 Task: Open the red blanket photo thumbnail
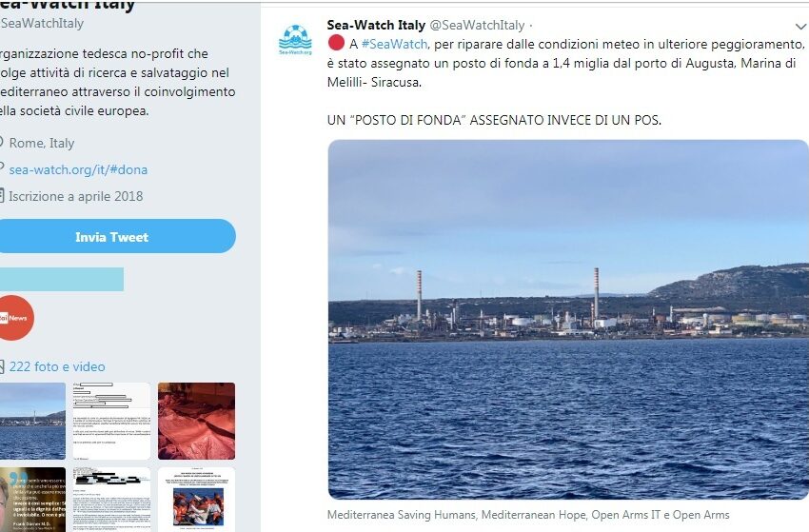coord(197,421)
